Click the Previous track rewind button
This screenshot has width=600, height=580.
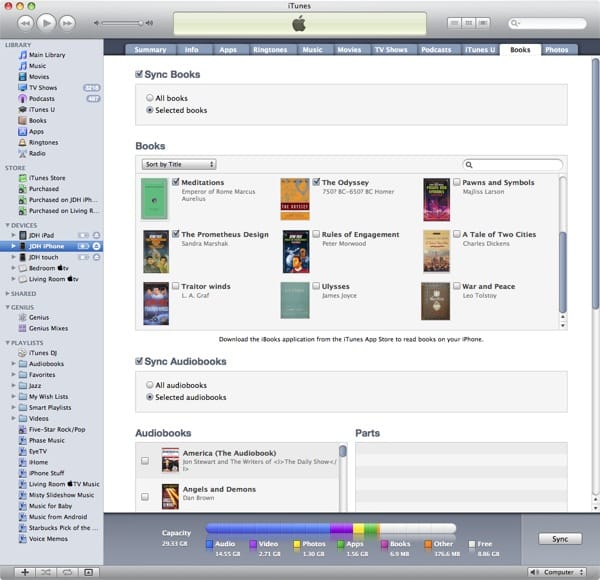[x=26, y=23]
